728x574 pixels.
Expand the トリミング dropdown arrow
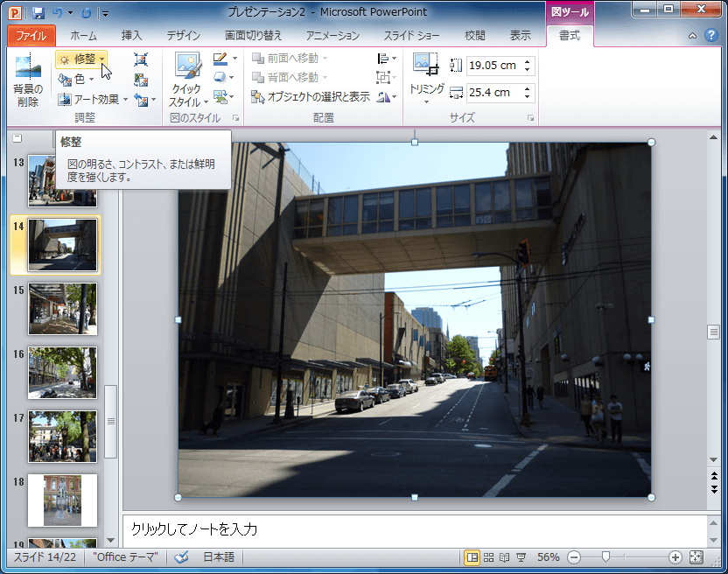(x=426, y=101)
